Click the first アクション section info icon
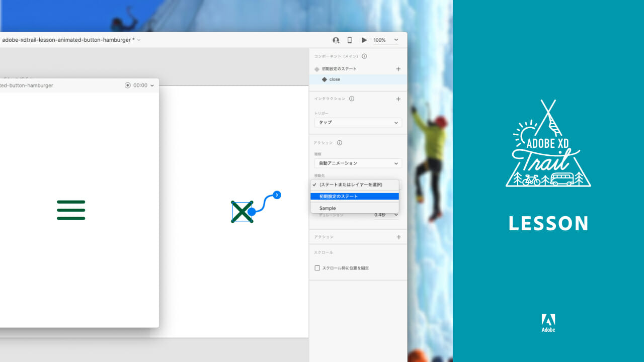 [340, 143]
